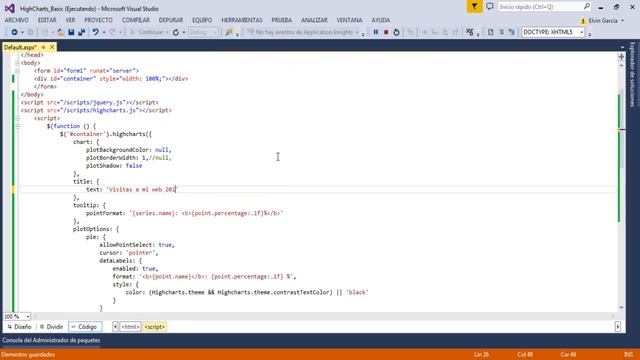Switch to Diseño view
Screen dimensions: 640x360
click(x=20, y=327)
